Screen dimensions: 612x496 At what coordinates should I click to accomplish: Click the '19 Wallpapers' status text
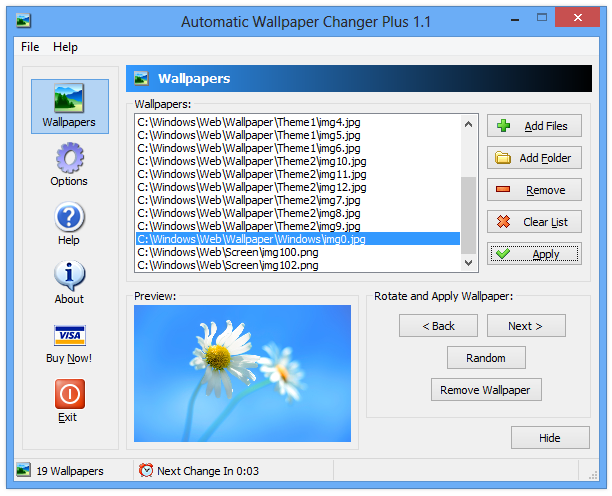[x=70, y=471]
